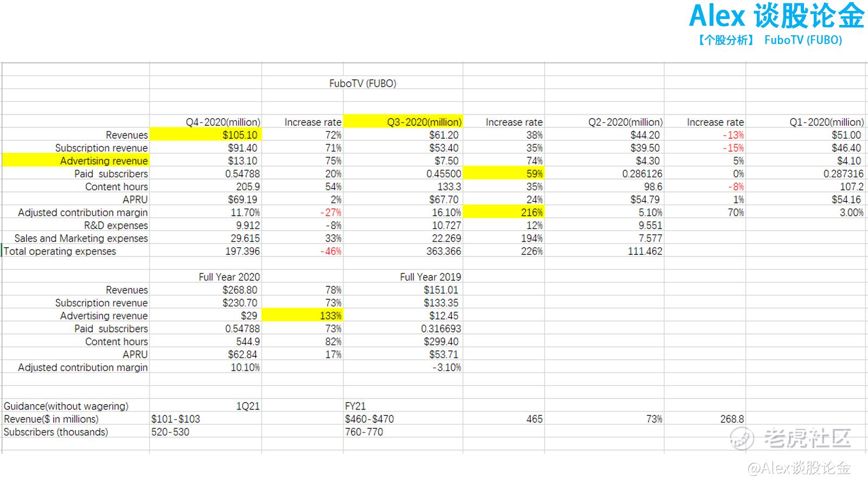The image size is (868, 488).
Task: Select the 111.462 total operating expenses cell
Action: [604, 252]
